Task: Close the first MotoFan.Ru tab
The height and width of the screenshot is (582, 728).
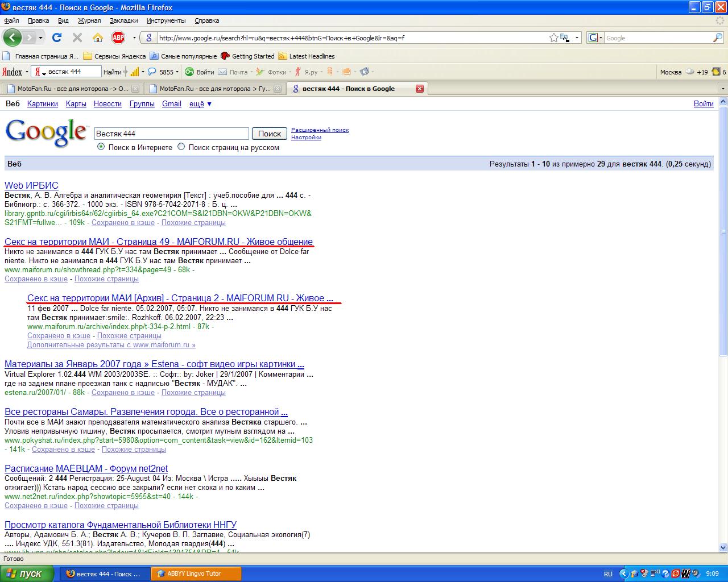Action: tap(135, 89)
